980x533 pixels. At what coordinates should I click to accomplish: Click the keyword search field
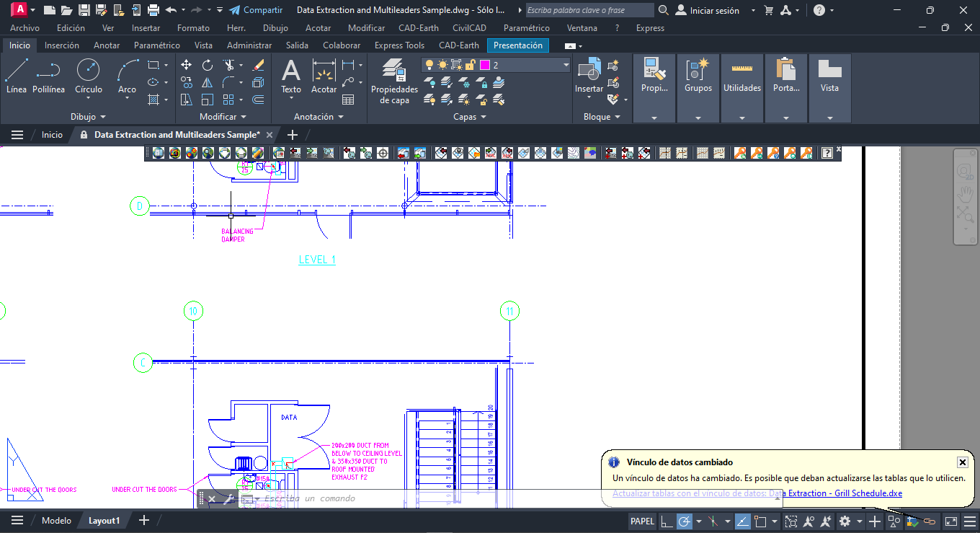(589, 10)
